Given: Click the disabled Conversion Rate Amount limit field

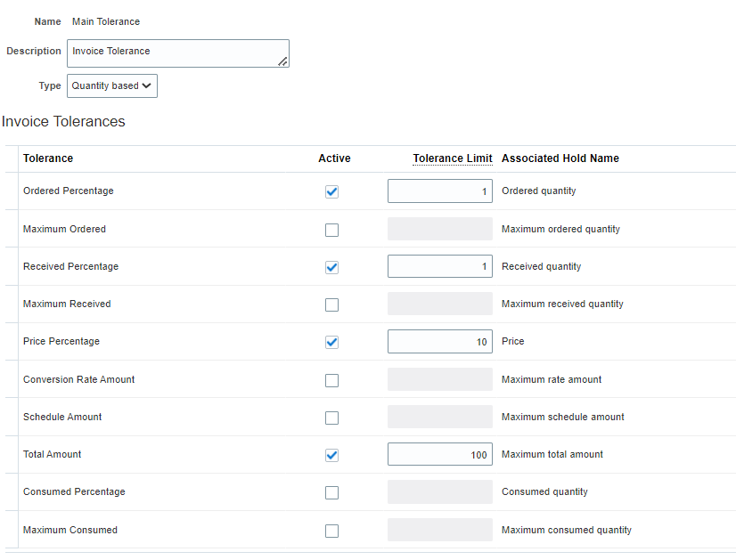Looking at the screenshot, I should (x=440, y=379).
